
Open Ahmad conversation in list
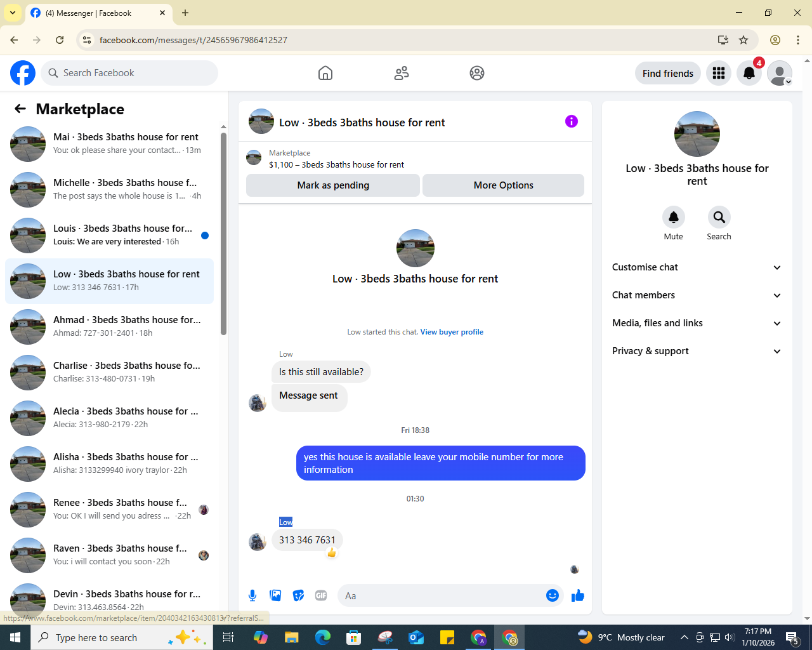[109, 327]
